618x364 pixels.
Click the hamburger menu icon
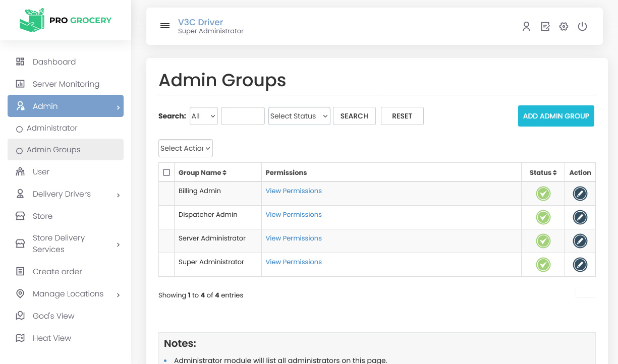click(165, 26)
